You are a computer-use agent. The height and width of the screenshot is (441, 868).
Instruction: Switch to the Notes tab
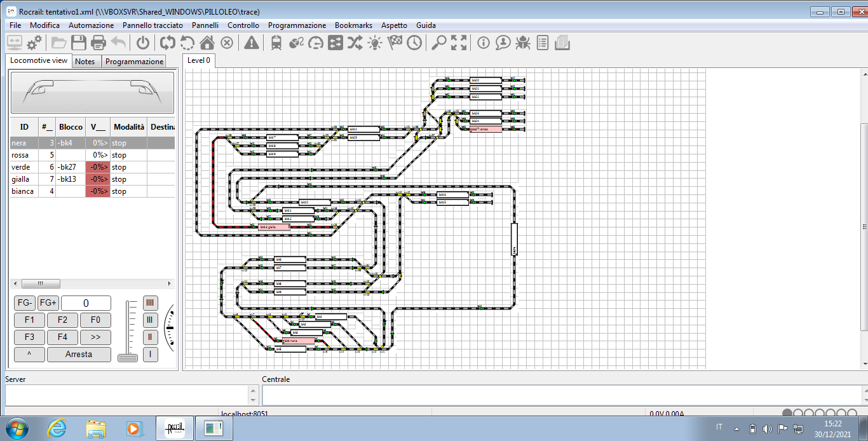(85, 62)
